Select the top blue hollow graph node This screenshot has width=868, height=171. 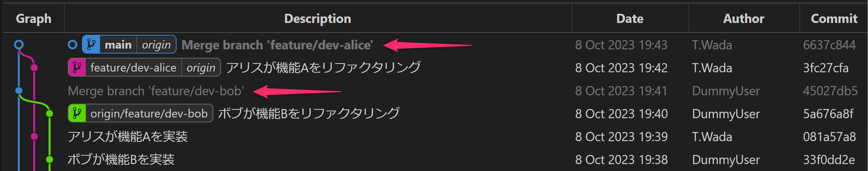pyautogui.click(x=19, y=45)
